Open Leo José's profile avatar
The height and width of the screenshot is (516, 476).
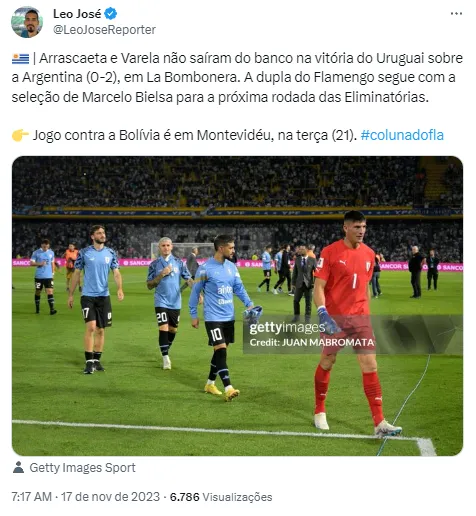[27, 22]
